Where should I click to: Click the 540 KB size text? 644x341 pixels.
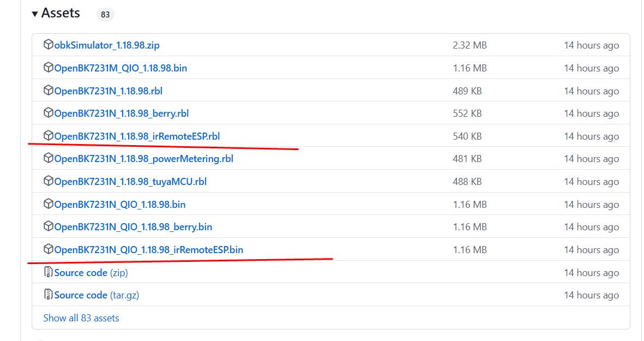467,136
